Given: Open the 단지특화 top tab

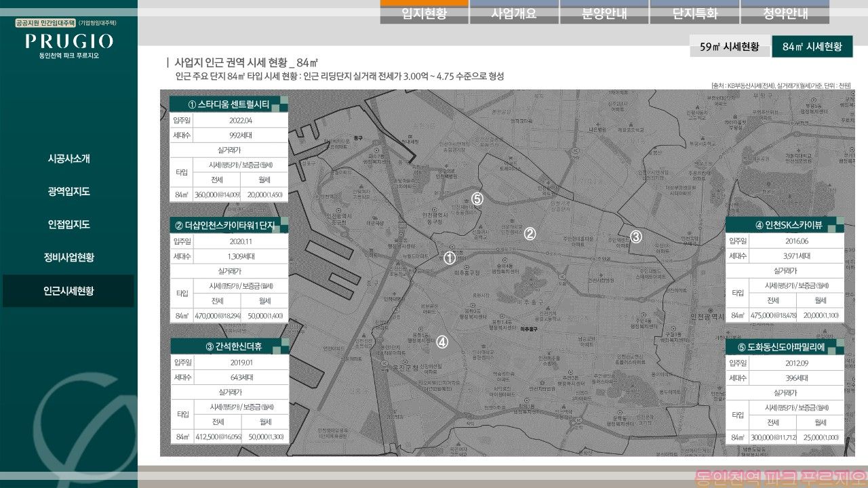Looking at the screenshot, I should (x=694, y=12).
